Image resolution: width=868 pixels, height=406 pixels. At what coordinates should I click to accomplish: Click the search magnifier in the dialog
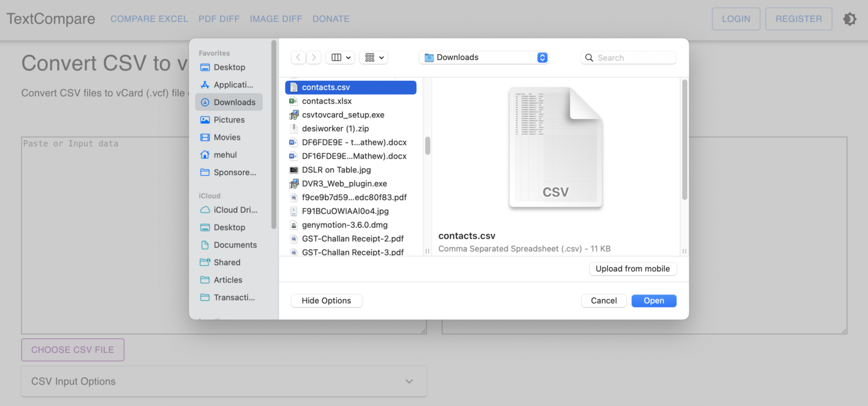(589, 57)
